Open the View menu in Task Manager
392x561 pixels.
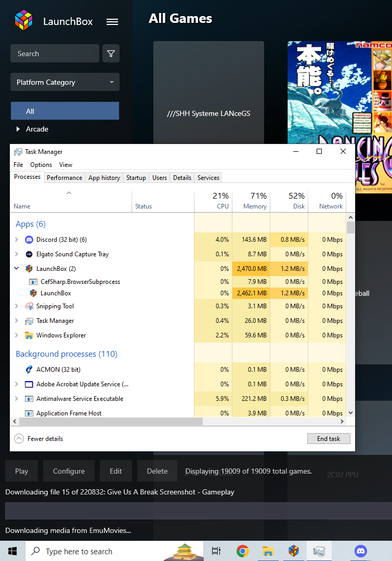[x=66, y=165]
